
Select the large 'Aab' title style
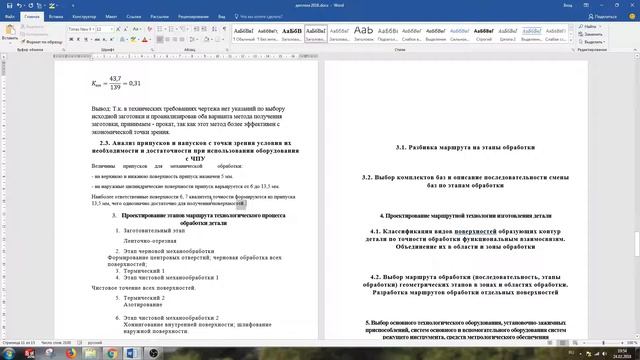tap(363, 34)
